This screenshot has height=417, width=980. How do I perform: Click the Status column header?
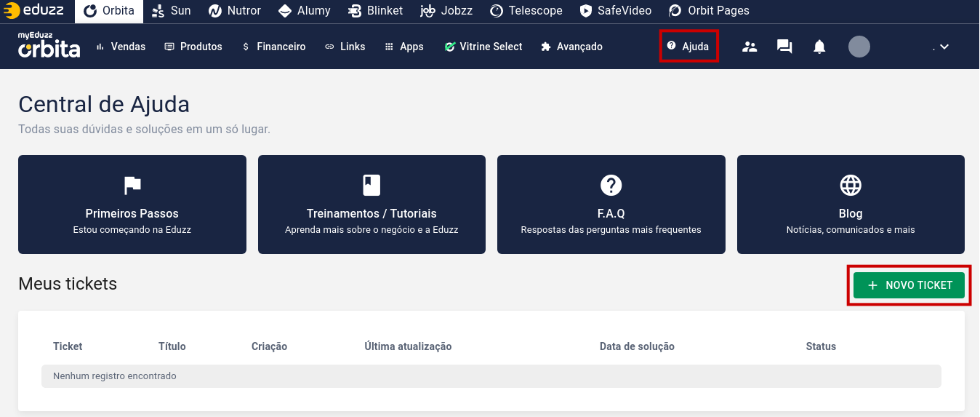[822, 346]
